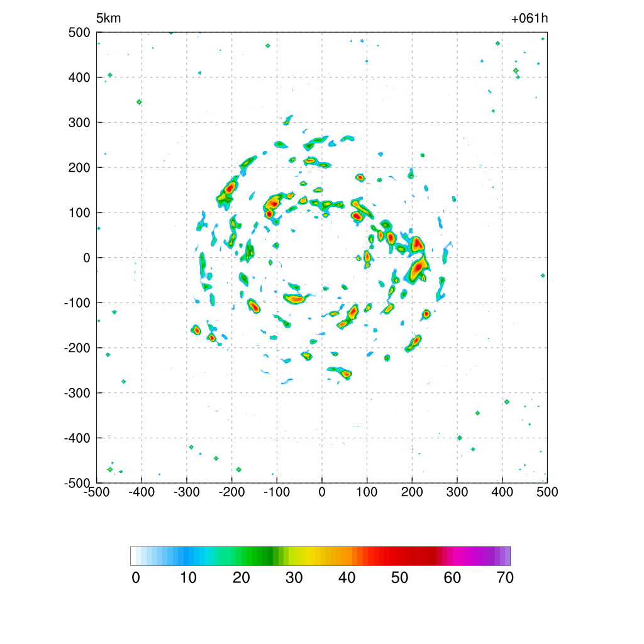Select y-axis tick label -300
The image size is (644, 644).
pyautogui.click(x=77, y=394)
